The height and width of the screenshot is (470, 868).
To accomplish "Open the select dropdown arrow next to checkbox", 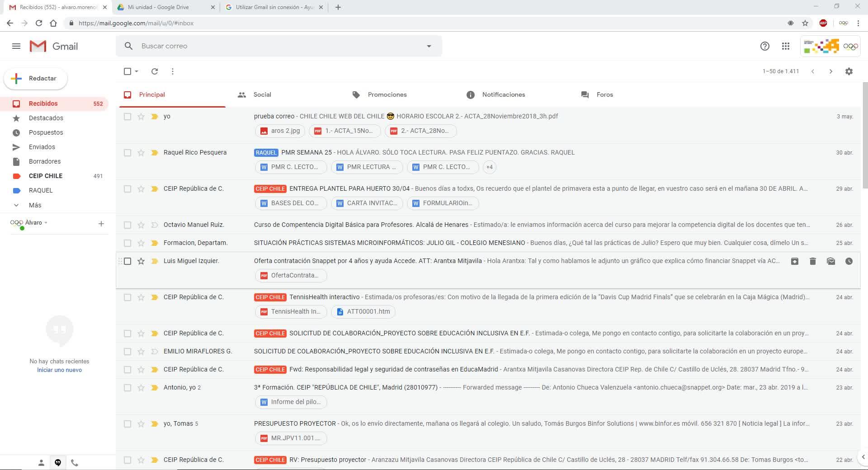I will click(137, 71).
